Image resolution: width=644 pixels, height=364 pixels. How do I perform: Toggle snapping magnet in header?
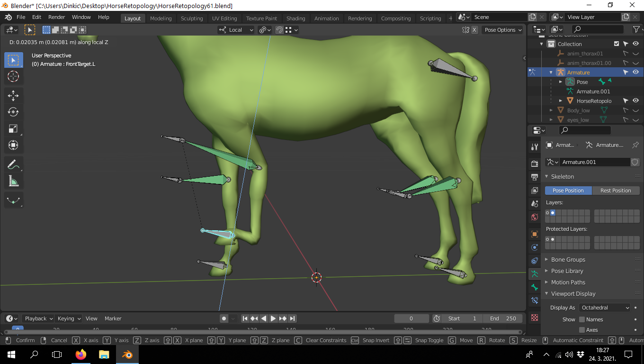(279, 30)
